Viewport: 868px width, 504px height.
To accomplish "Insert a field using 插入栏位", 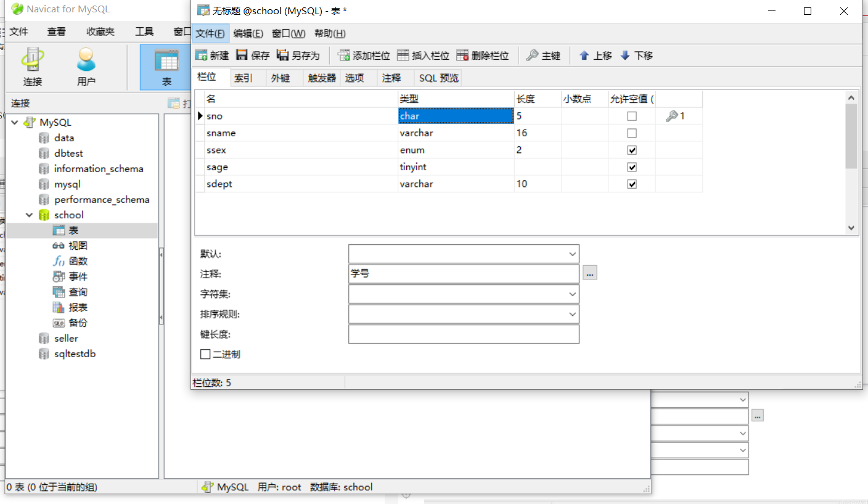I will click(423, 56).
